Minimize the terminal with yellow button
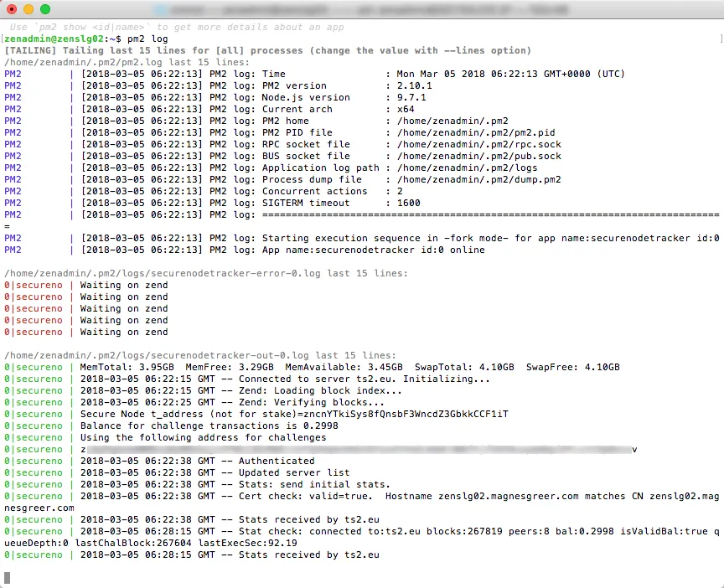This screenshot has width=724, height=588. point(28,9)
